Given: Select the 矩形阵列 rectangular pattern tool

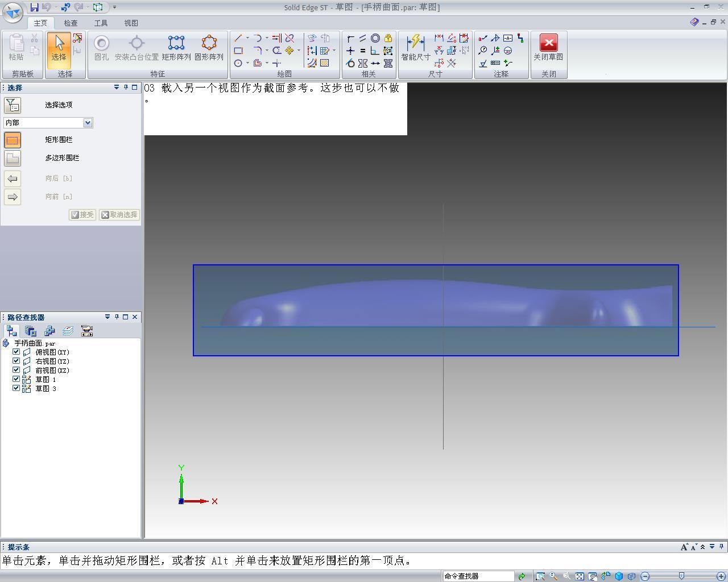Looking at the screenshot, I should tap(176, 48).
